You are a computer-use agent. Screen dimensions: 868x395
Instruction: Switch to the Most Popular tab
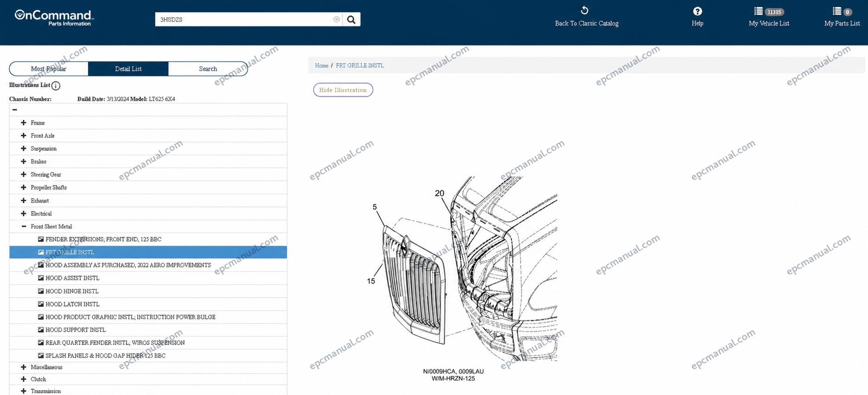(49, 69)
